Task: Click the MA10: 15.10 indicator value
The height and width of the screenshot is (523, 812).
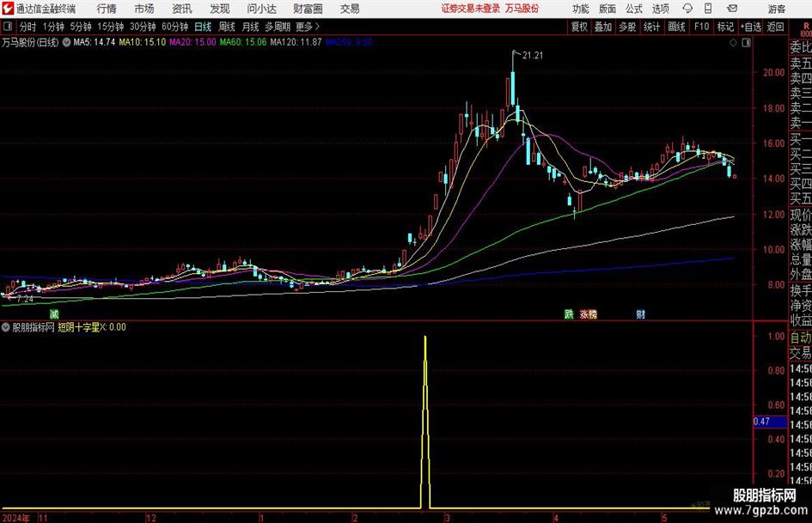Action: tap(143, 42)
